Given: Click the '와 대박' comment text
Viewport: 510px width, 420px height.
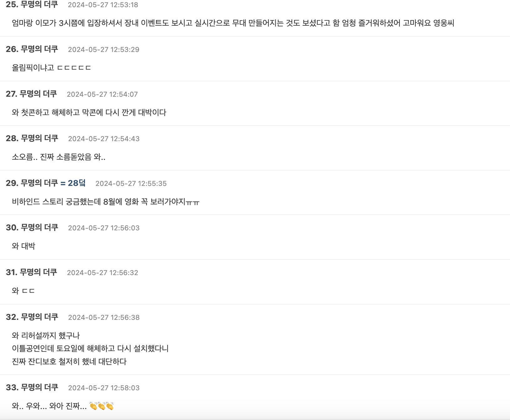Looking at the screenshot, I should [x=23, y=246].
